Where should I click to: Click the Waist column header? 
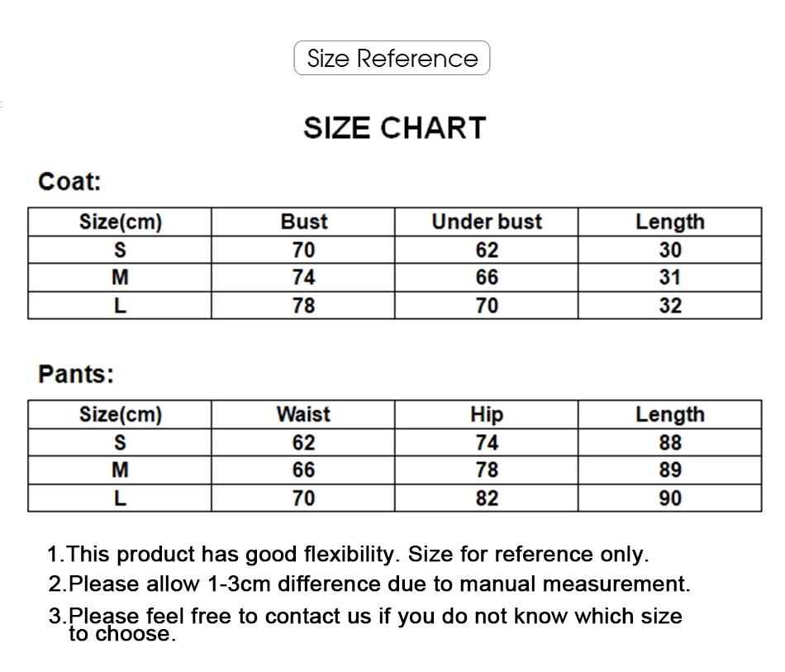(303, 415)
